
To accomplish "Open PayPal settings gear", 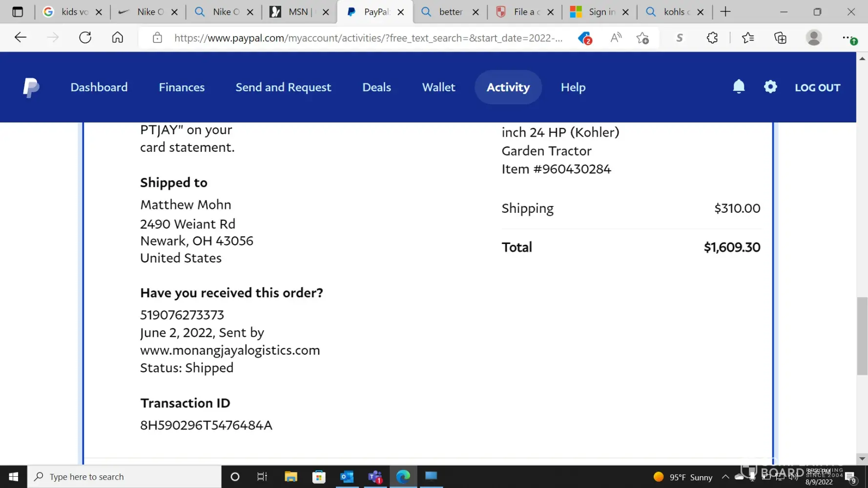I will coord(770,87).
